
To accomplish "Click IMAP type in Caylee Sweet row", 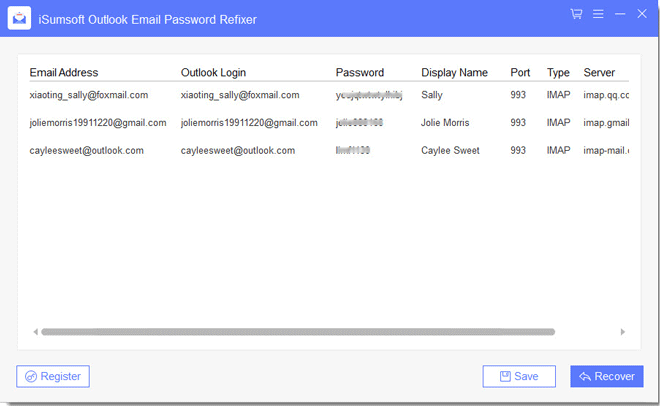I will 559,151.
